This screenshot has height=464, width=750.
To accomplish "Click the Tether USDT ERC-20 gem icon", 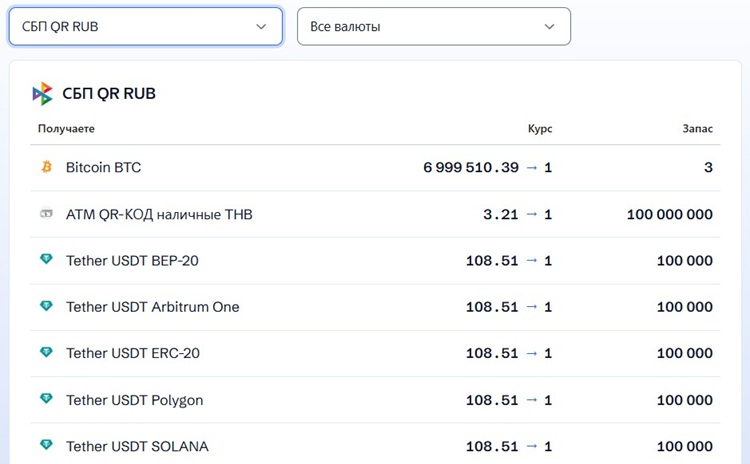I will 46,352.
